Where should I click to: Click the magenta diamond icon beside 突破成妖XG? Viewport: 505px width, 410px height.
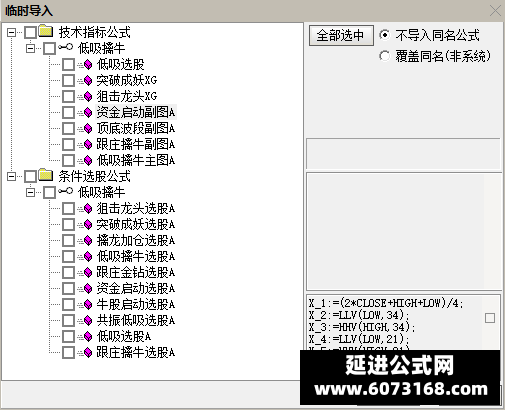pos(88,80)
